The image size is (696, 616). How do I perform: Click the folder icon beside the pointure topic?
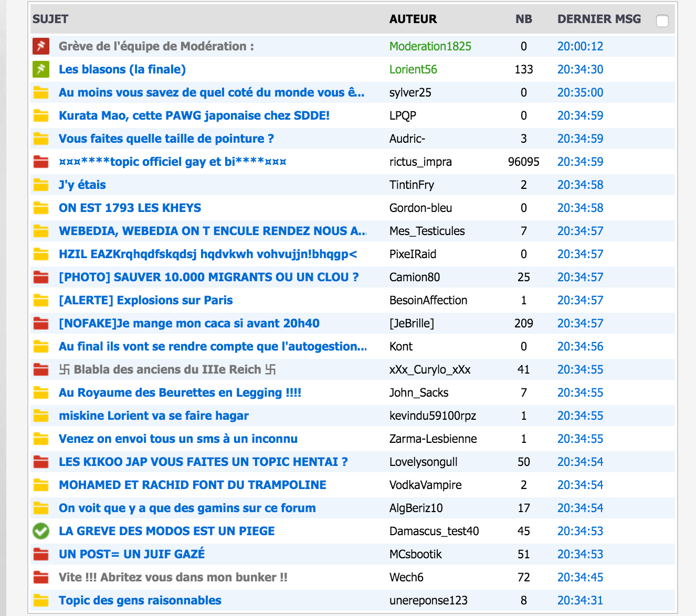41,139
